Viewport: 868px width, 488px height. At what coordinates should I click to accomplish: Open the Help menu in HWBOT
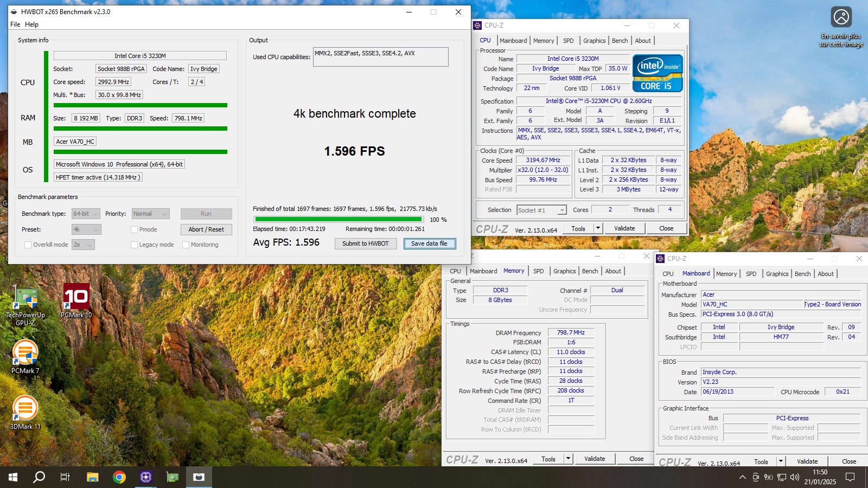click(x=32, y=24)
